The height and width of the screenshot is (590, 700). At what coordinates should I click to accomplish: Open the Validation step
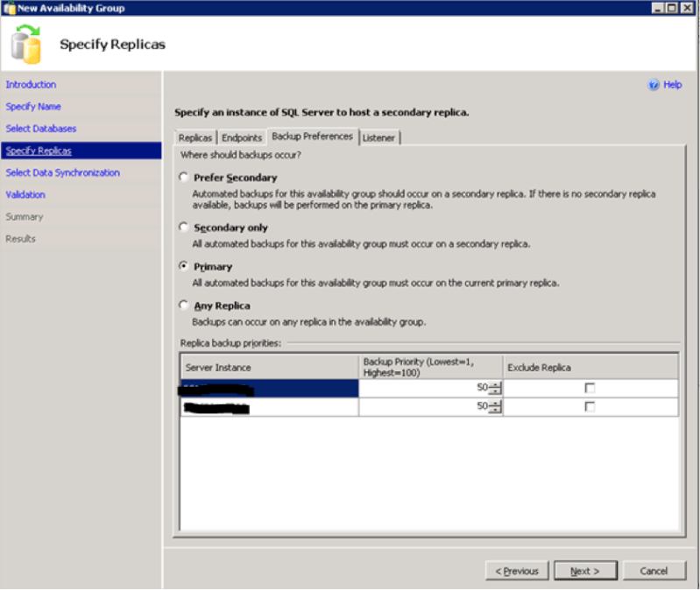point(25,194)
